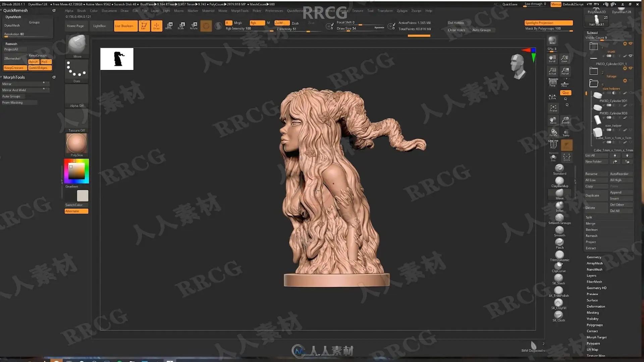Click the AAHalf icon
Screen dimensions: 644x362
pos(565,71)
